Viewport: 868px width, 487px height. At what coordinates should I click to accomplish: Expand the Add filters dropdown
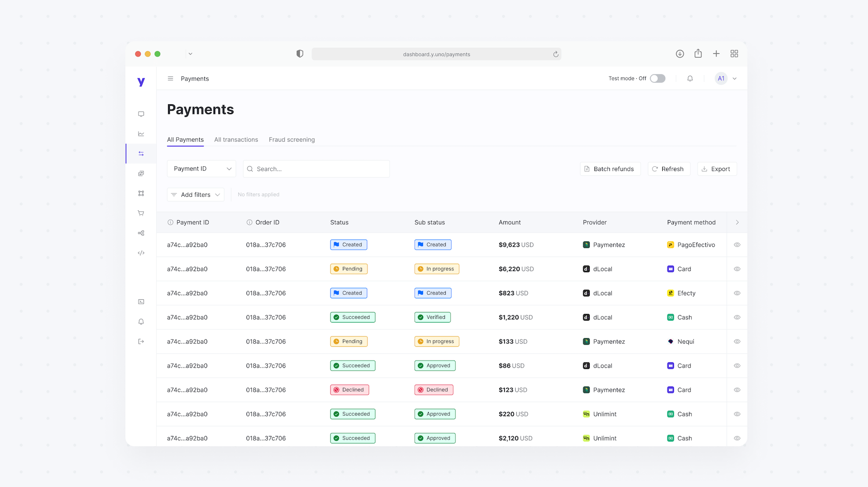click(x=196, y=195)
